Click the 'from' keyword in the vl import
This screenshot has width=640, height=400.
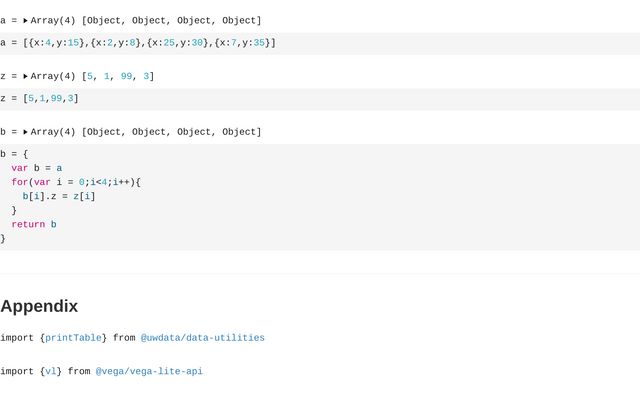(79, 371)
